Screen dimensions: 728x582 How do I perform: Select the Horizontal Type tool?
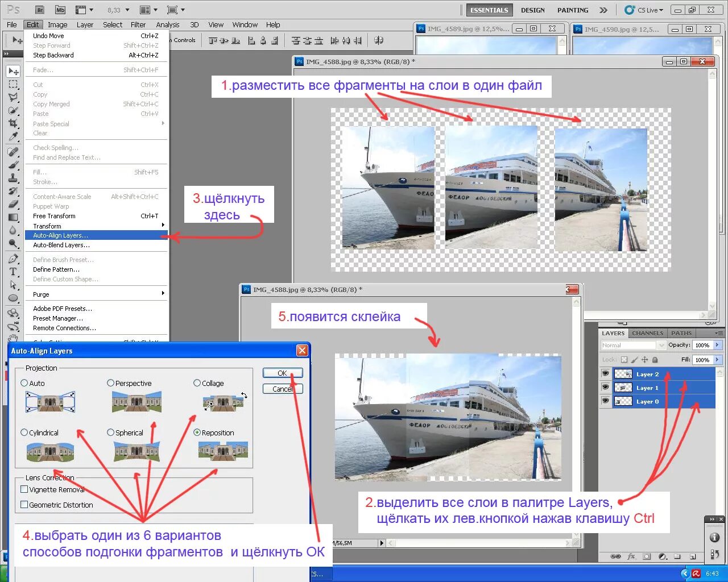13,272
